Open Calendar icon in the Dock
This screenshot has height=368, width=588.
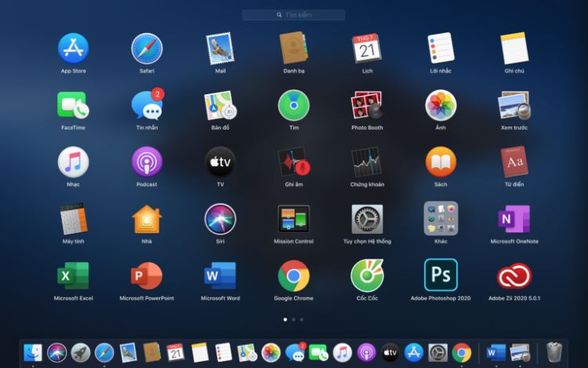click(176, 352)
